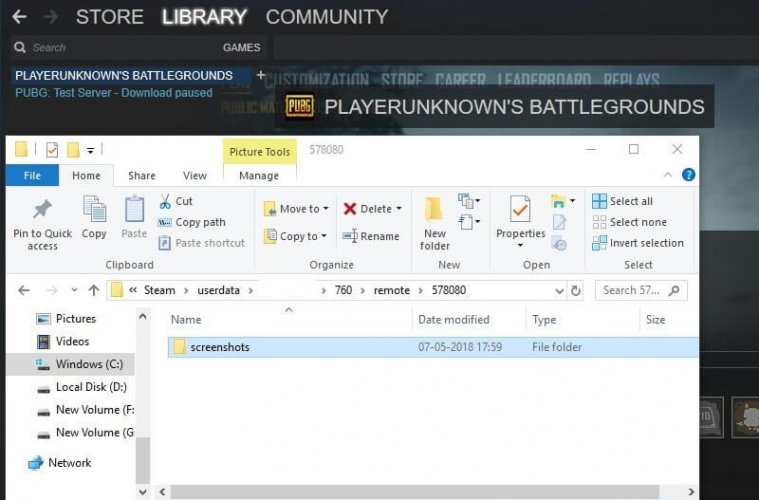Image resolution: width=759 pixels, height=500 pixels.
Task: Open the Move to dropdown
Action: [296, 209]
